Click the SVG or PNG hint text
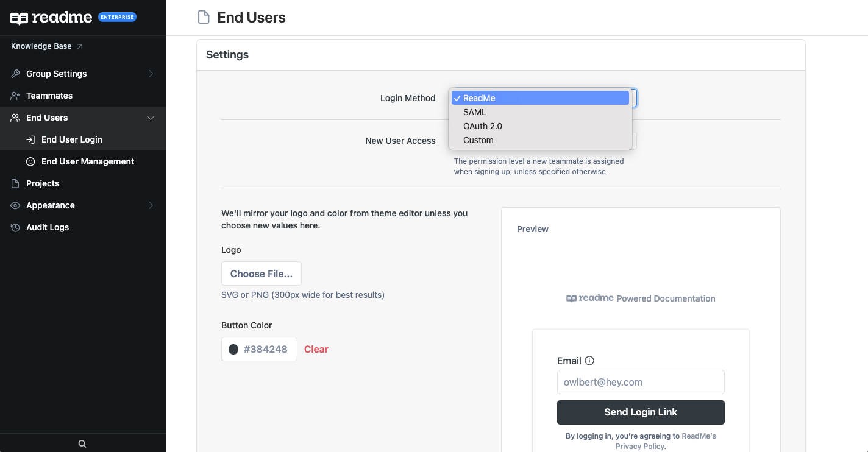The width and height of the screenshot is (868, 452). click(x=303, y=295)
